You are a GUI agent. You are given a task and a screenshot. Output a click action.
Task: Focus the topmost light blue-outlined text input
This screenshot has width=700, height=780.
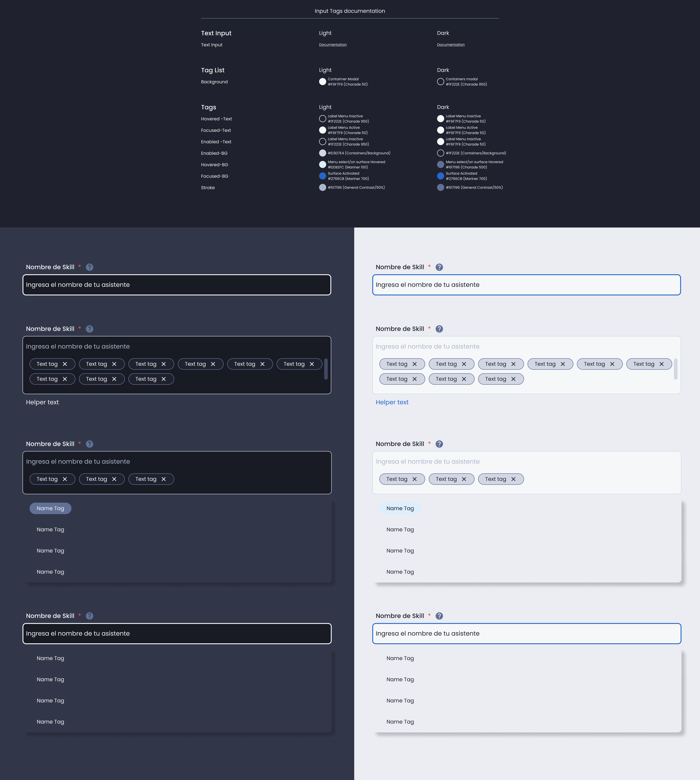pyautogui.click(x=526, y=285)
